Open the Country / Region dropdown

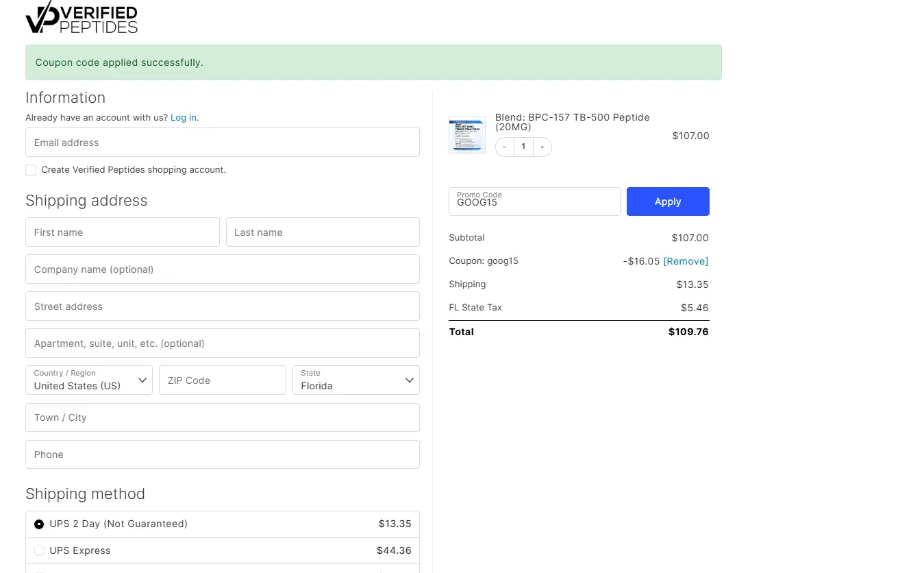coord(89,380)
